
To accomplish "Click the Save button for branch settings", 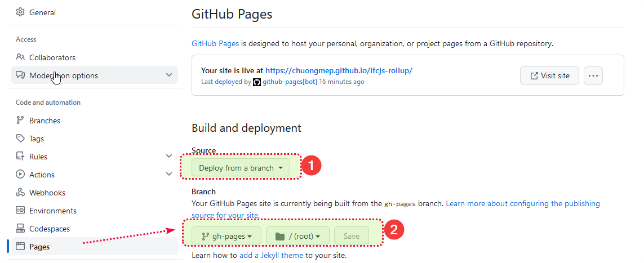I will coord(351,237).
